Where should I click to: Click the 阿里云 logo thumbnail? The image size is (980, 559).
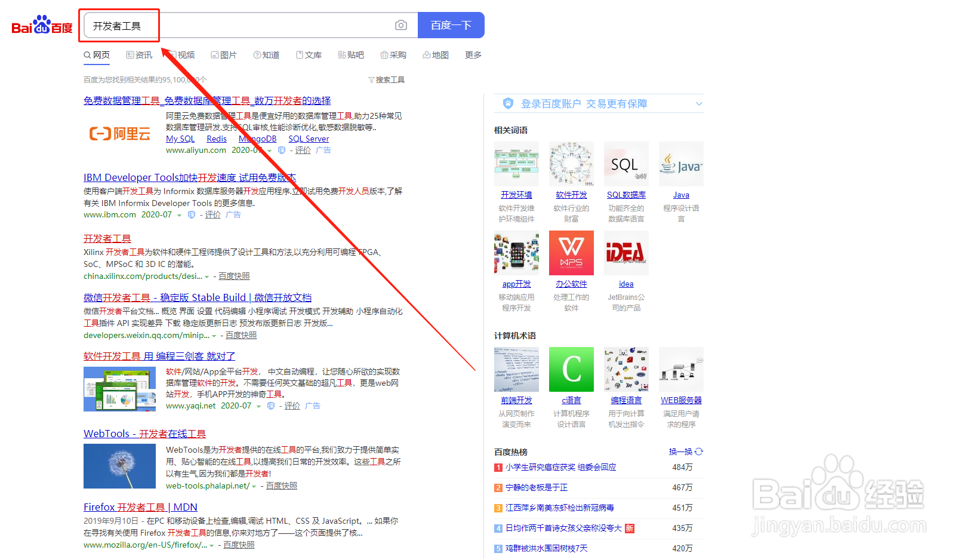point(120,133)
